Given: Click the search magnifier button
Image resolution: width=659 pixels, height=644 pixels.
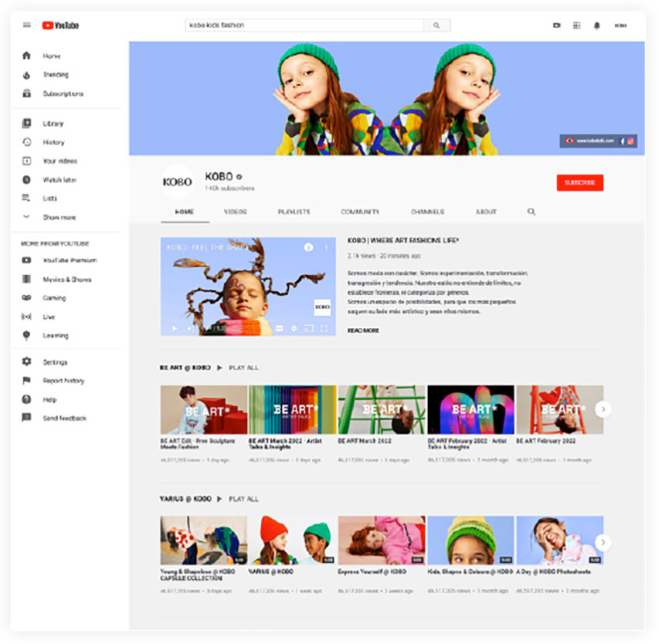Looking at the screenshot, I should click(437, 25).
